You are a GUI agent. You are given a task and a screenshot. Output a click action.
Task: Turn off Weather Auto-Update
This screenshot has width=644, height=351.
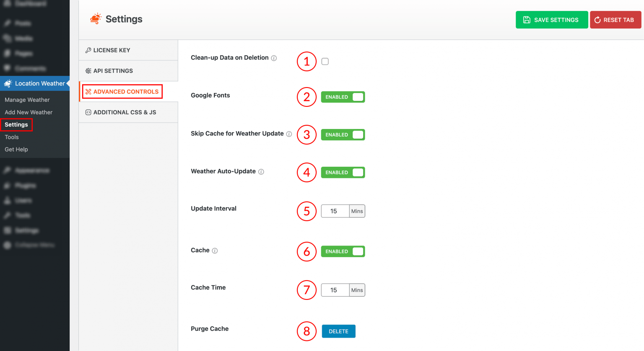[x=343, y=172]
